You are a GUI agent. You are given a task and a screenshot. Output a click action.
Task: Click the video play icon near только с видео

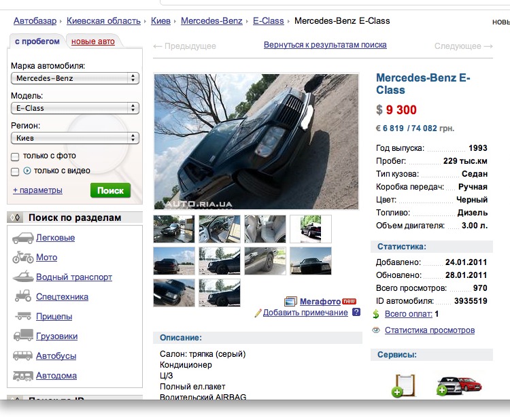pos(27,171)
